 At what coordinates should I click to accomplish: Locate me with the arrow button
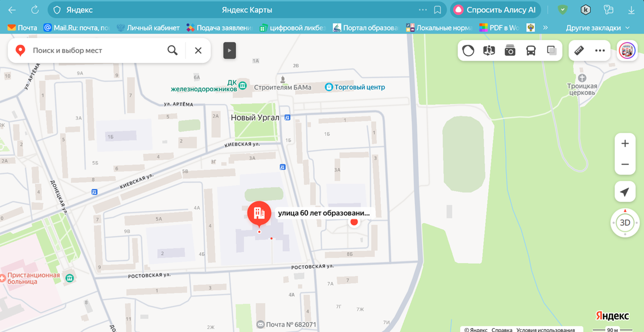pos(625,192)
